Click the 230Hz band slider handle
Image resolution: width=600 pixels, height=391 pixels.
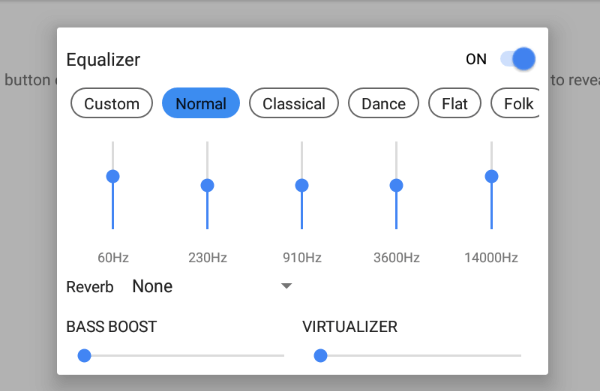(x=207, y=186)
